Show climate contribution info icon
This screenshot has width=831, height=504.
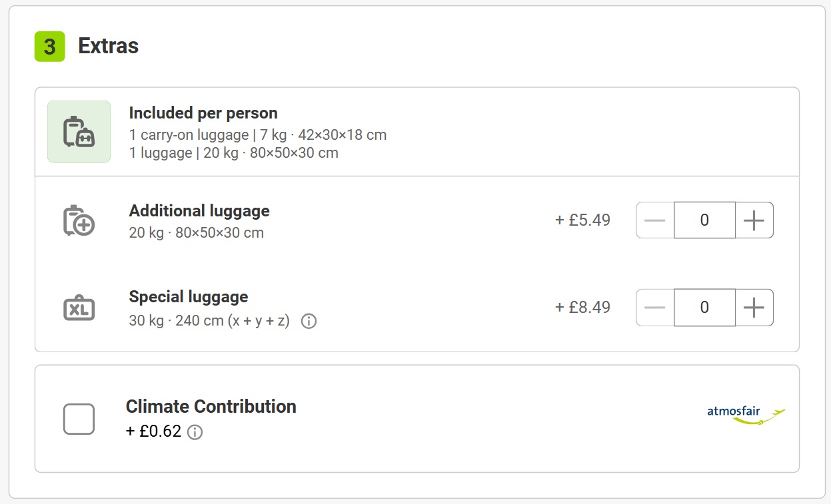tap(195, 432)
